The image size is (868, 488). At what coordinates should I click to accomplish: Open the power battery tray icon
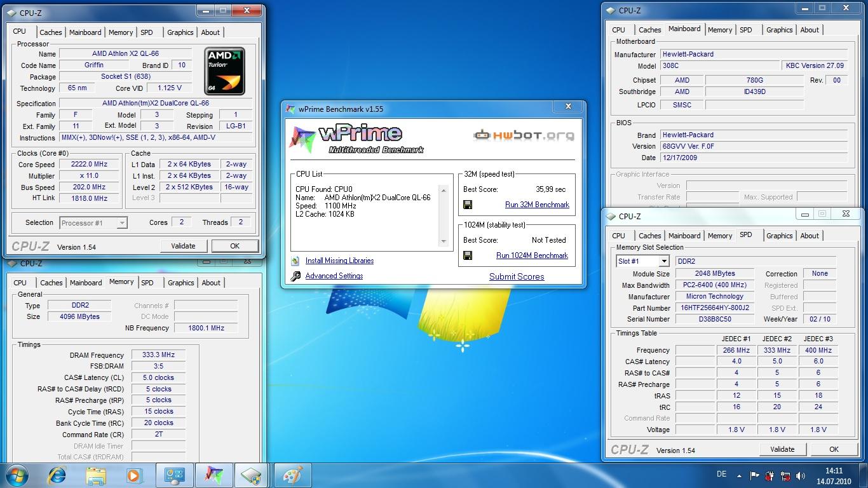pyautogui.click(x=770, y=475)
